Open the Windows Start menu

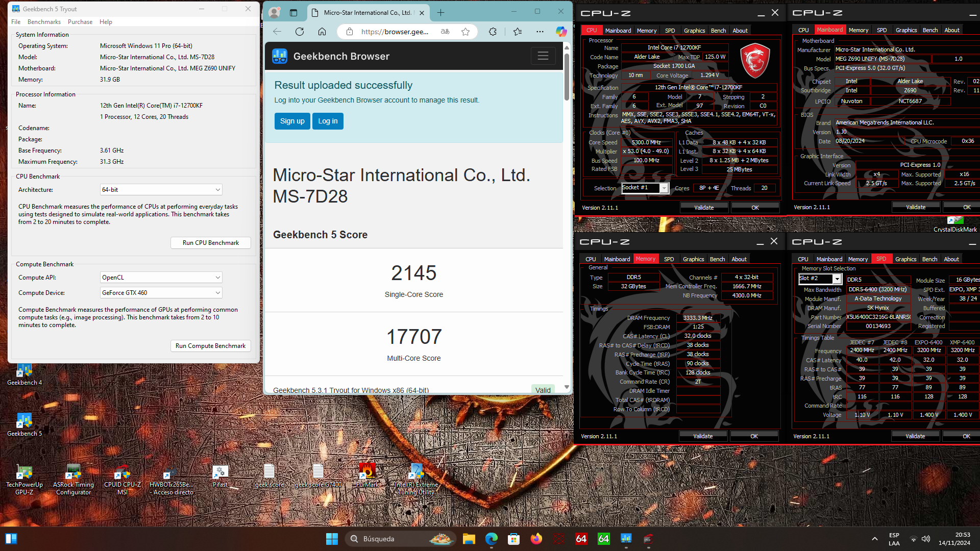pyautogui.click(x=332, y=539)
